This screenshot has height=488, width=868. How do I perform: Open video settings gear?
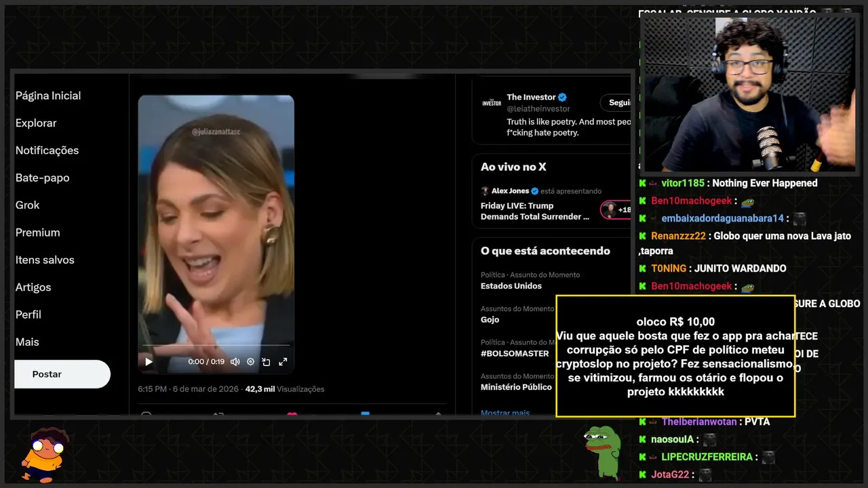[x=250, y=362]
